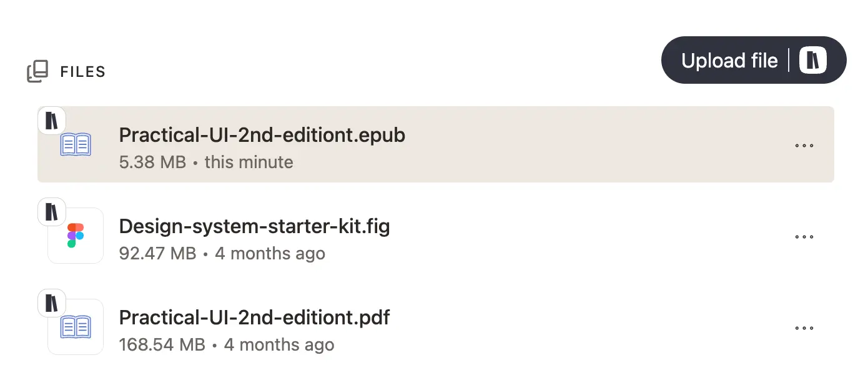Viewport: 868px width, 380px height.
Task: Open Practical-UI-2nd-editiont.pdf
Action: 254,317
